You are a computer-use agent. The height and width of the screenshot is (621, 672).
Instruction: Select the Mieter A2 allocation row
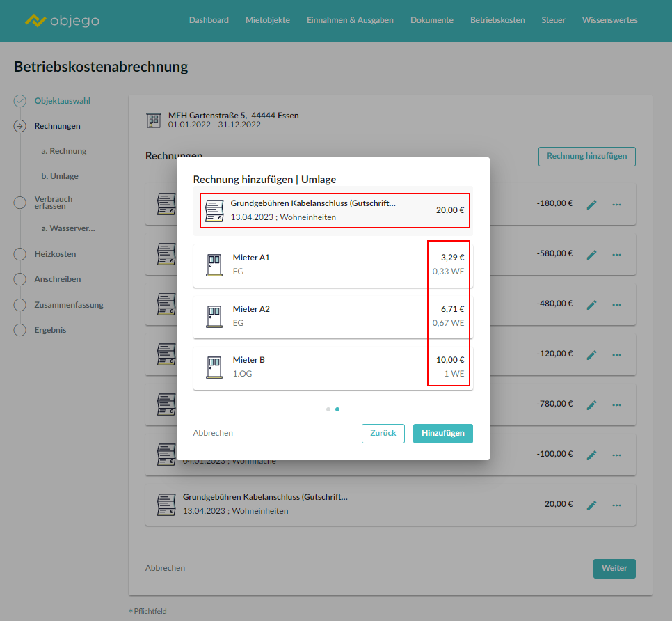coord(333,316)
